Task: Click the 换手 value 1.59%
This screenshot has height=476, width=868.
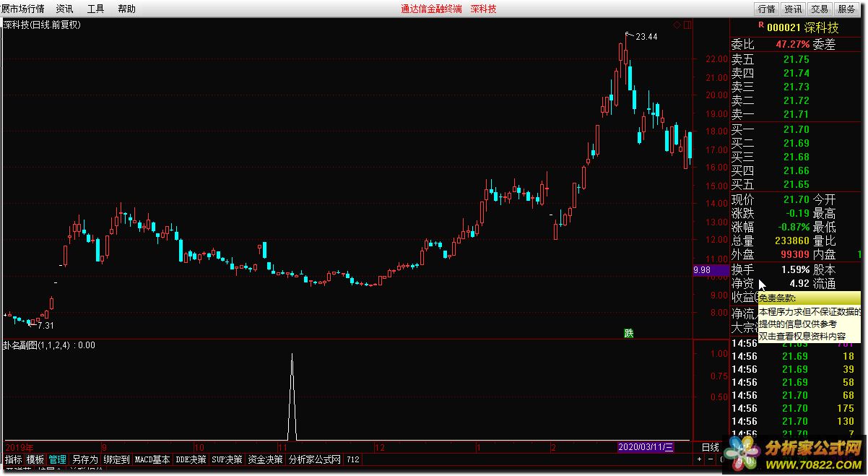Action: 795,269
